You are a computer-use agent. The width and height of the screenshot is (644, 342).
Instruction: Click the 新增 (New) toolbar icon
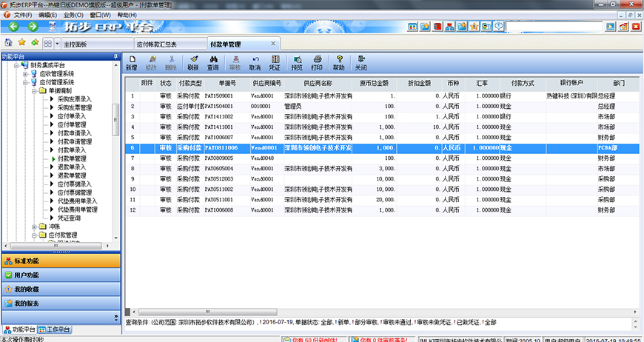click(131, 62)
